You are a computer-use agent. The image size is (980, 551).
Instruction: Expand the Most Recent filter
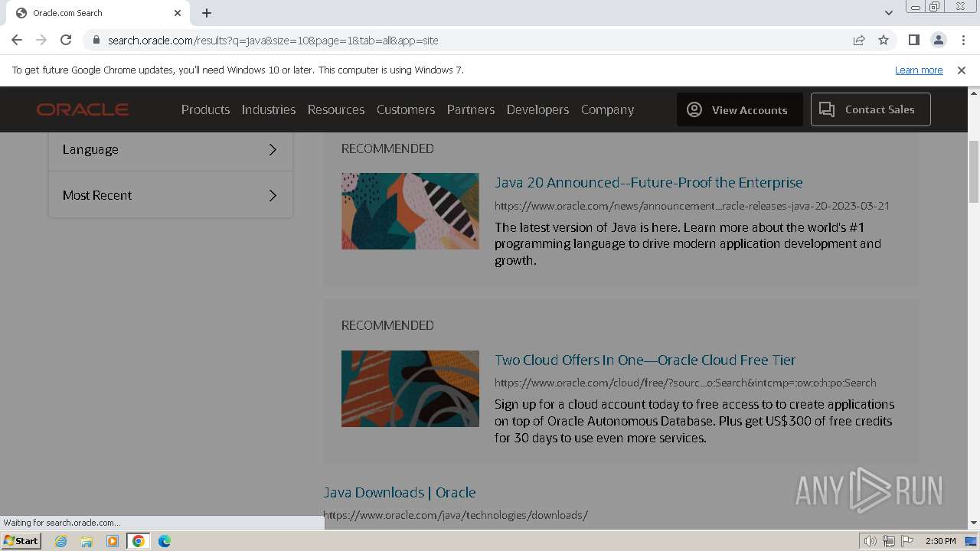coord(171,195)
